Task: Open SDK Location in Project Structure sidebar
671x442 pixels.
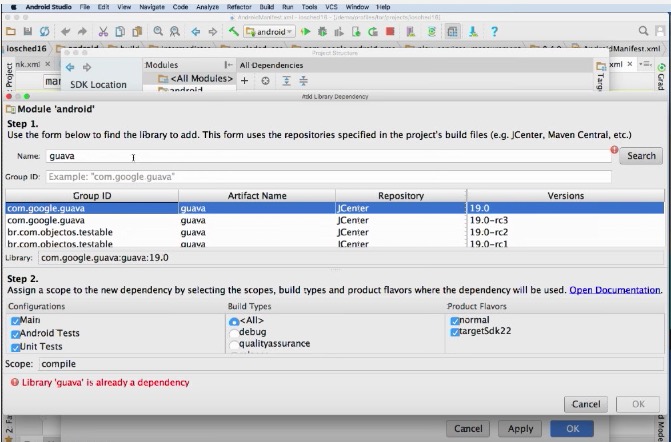Action: pyautogui.click(x=98, y=85)
